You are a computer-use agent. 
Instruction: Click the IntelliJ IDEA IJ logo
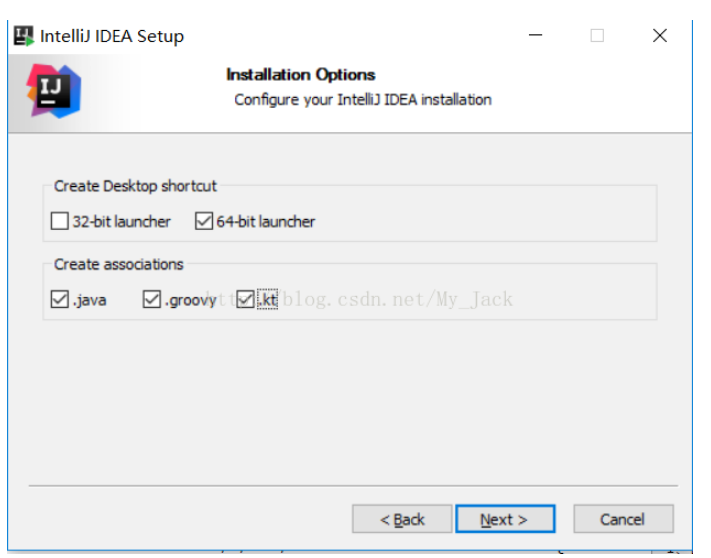pos(54,91)
